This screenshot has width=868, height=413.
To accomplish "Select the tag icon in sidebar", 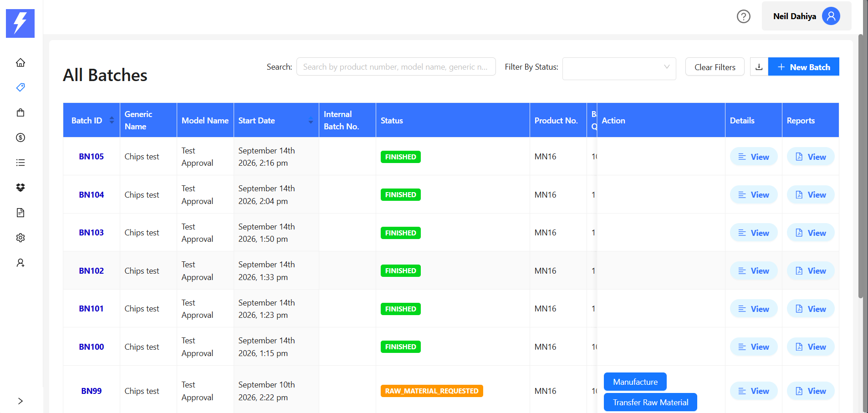I will tap(20, 87).
